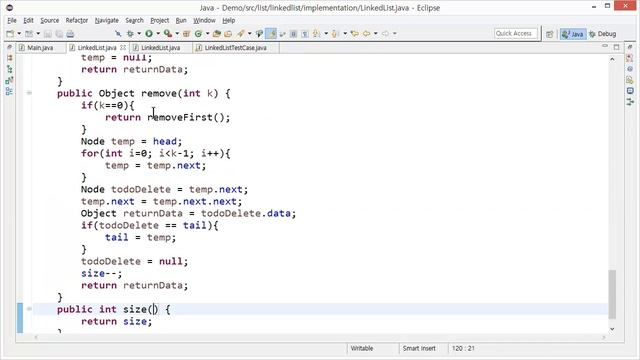Toggle Block Selection Mode icon
Screen dimensions: 640x360
293,34
